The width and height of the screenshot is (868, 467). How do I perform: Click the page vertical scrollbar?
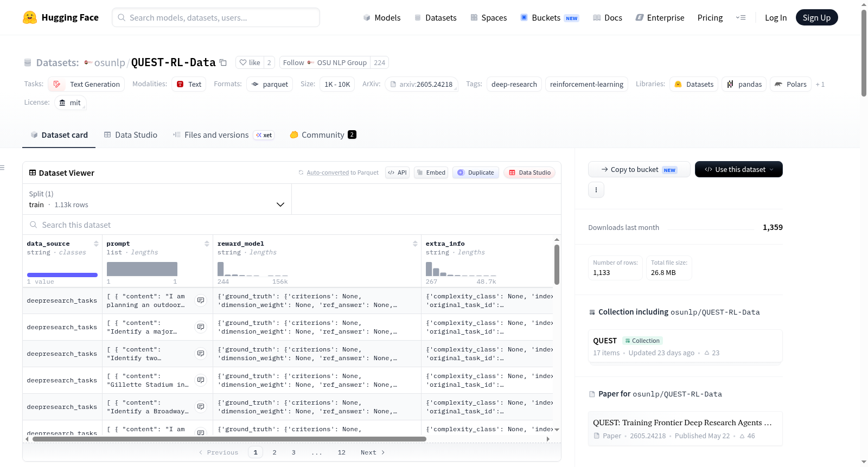click(864, 53)
